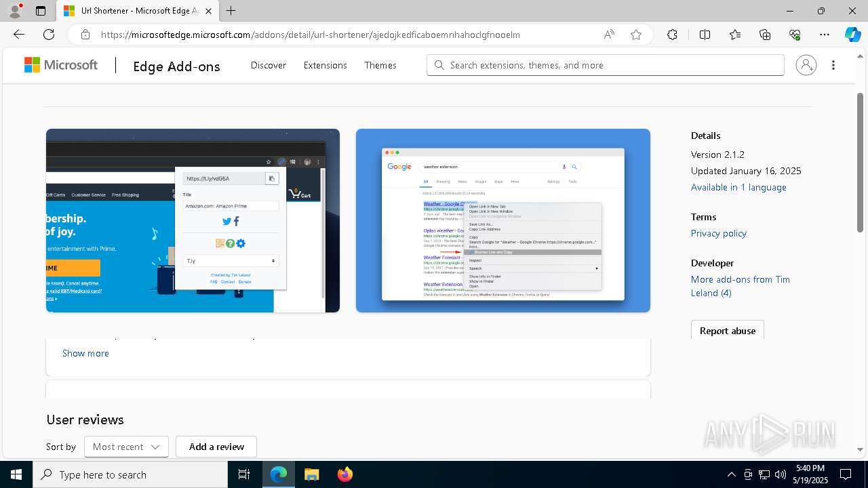The width and height of the screenshot is (868, 488).
Task: Focus the search extensions input field
Action: click(x=606, y=65)
